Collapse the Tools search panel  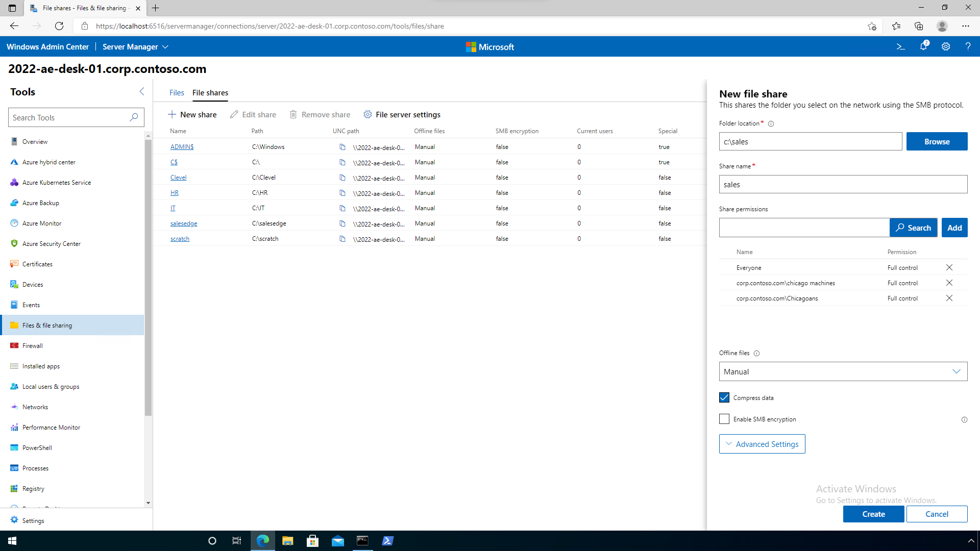click(x=141, y=91)
